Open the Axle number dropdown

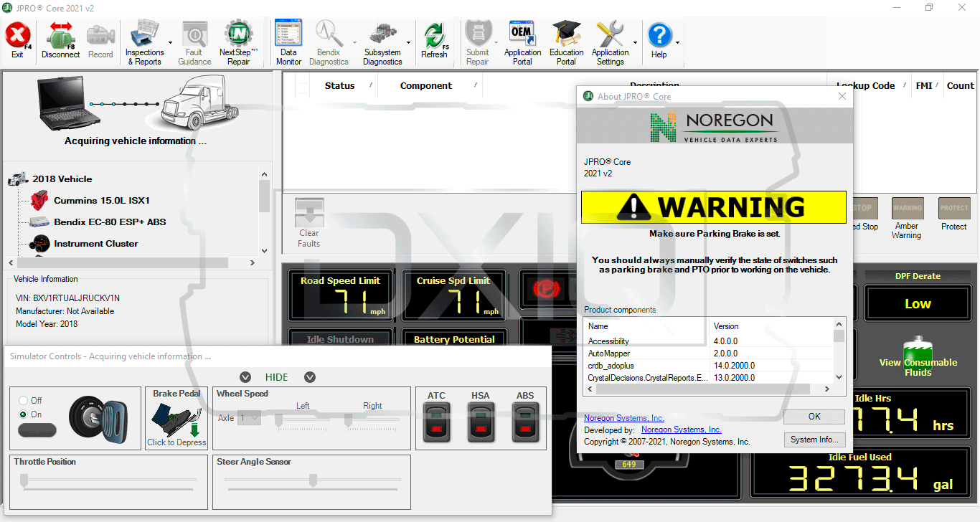click(250, 418)
